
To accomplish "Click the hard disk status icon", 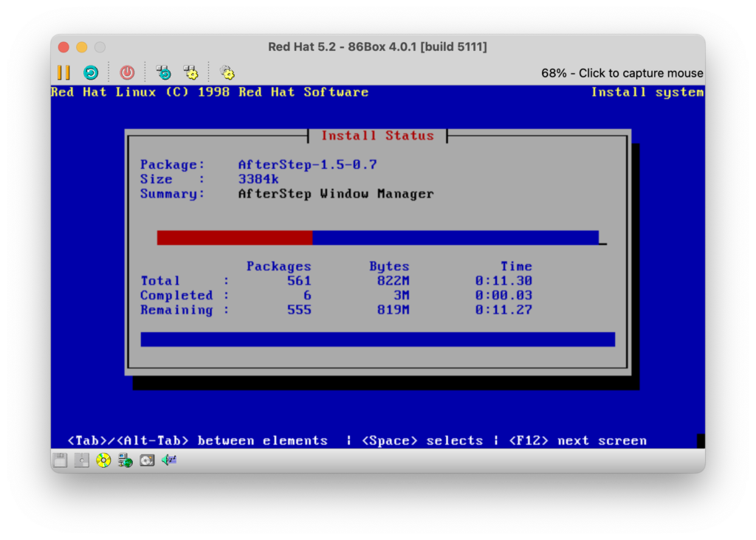I will [147, 460].
